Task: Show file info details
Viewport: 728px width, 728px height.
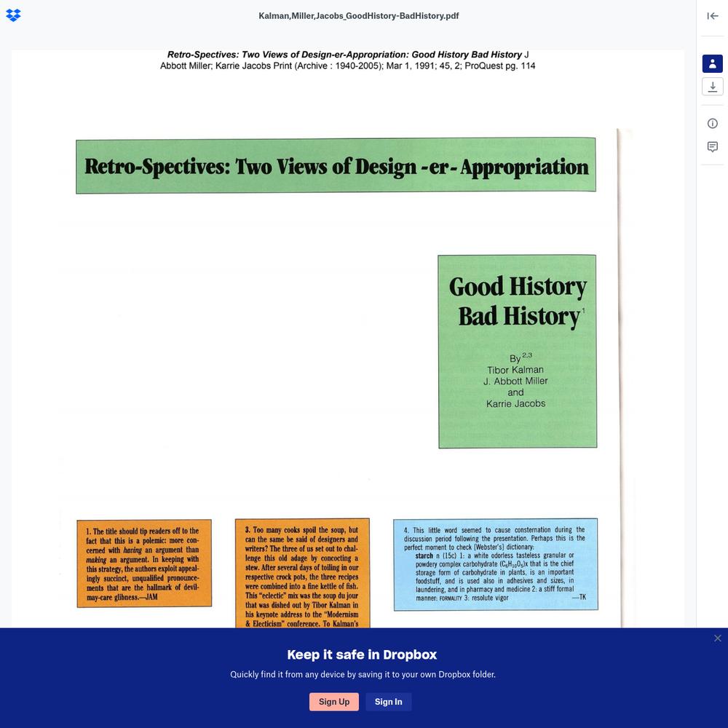Action: point(712,124)
